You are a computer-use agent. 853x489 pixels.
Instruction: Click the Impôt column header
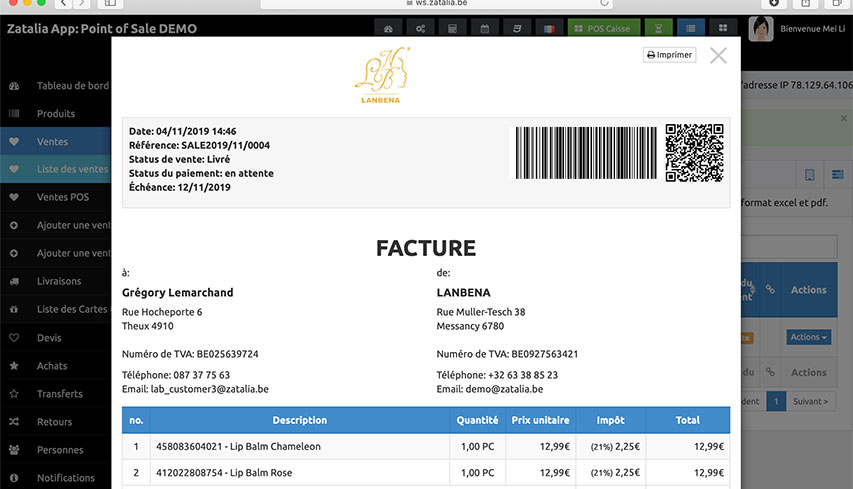[610, 420]
